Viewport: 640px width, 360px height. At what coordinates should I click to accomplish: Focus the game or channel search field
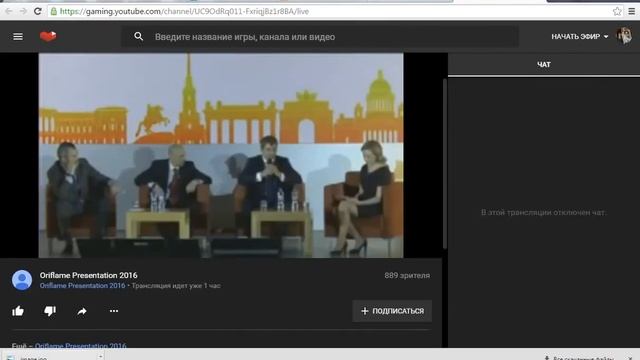[320, 37]
